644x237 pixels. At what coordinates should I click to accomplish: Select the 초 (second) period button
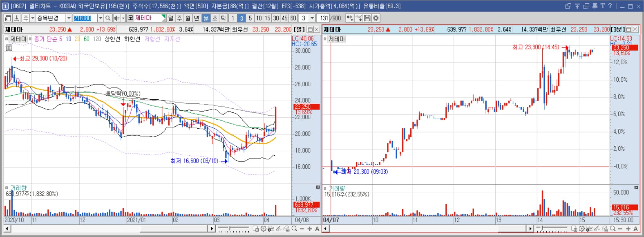point(215,18)
